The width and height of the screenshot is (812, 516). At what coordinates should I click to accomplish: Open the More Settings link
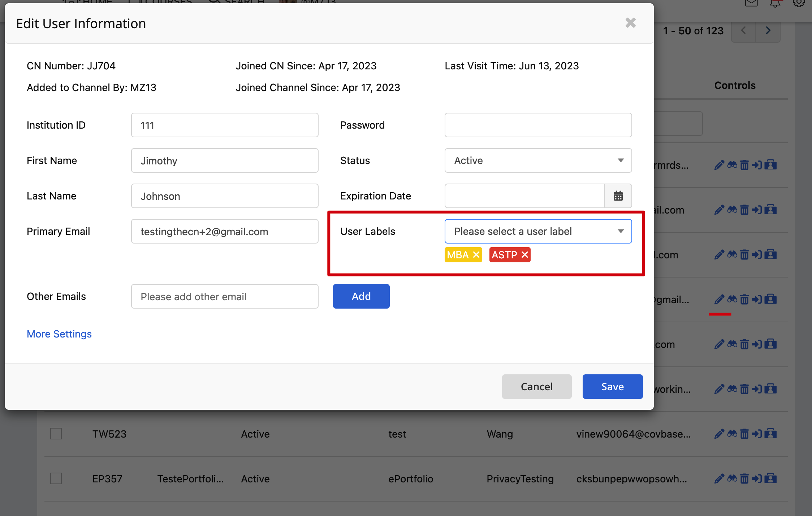point(59,334)
